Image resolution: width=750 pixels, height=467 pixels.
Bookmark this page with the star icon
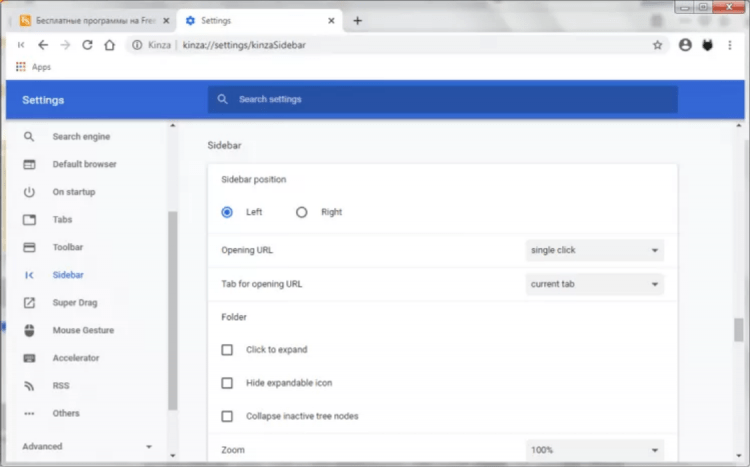pyautogui.click(x=657, y=45)
